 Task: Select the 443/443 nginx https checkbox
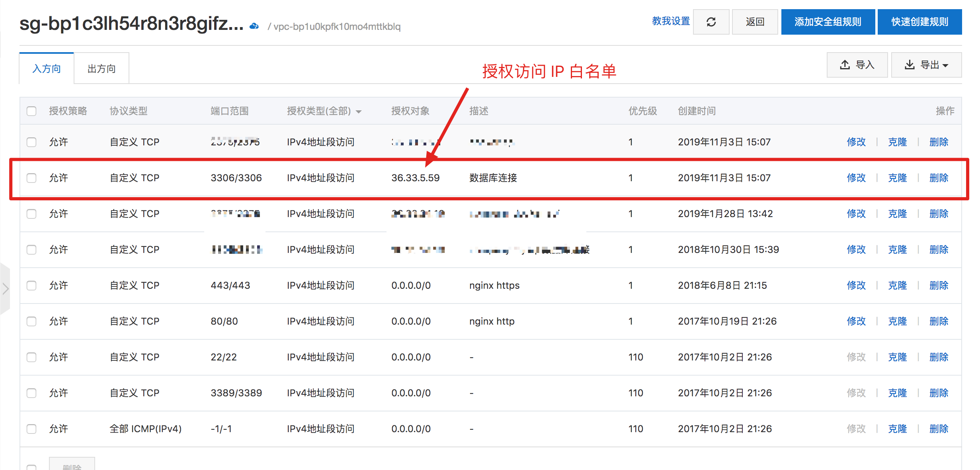pyautogui.click(x=31, y=285)
